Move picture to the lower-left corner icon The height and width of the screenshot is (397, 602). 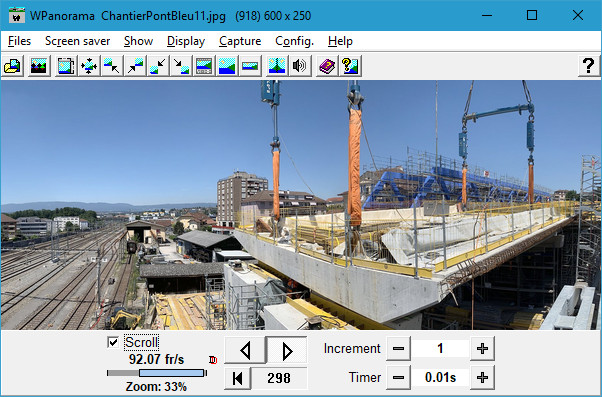tap(158, 66)
